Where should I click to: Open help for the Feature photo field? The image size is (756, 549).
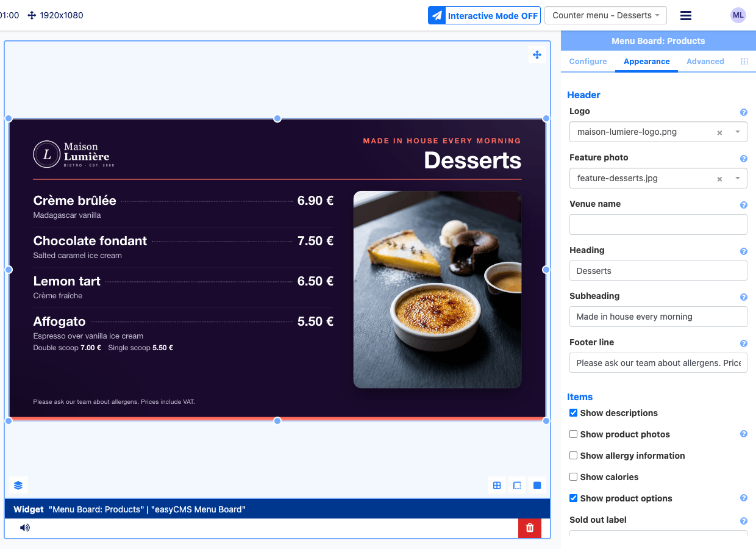[744, 159]
